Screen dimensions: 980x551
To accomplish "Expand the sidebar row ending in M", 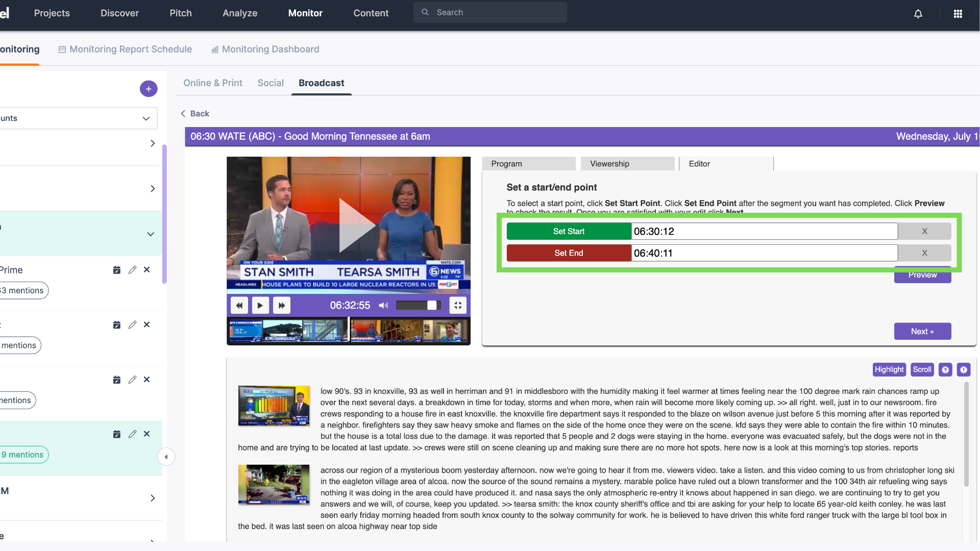I will click(x=152, y=498).
